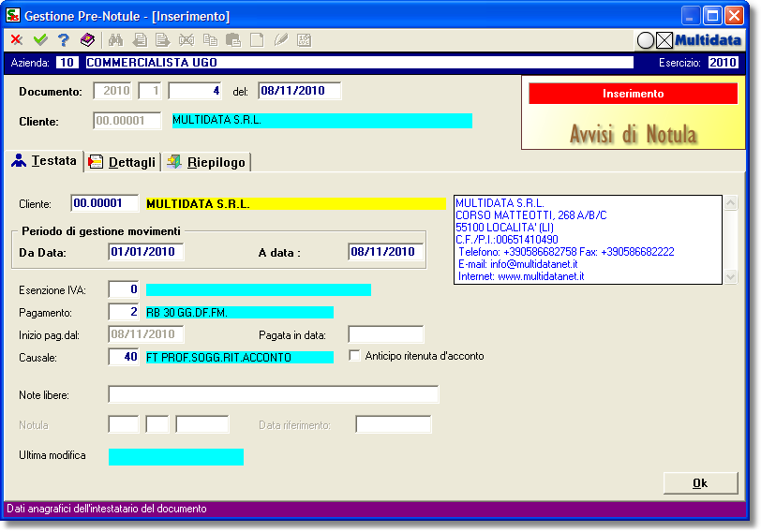Click the crossed box icon beside Multidata
Viewport: 761px width, 532px height.
coord(664,40)
